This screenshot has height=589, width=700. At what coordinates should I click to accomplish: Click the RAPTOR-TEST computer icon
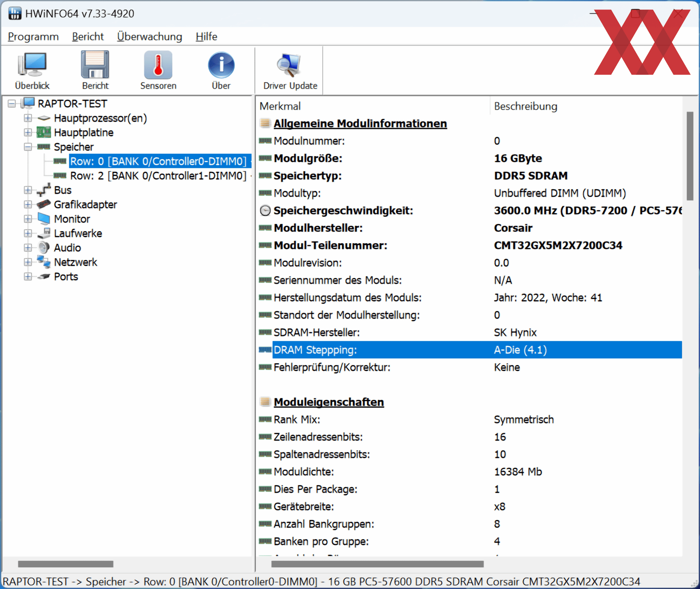click(x=28, y=103)
